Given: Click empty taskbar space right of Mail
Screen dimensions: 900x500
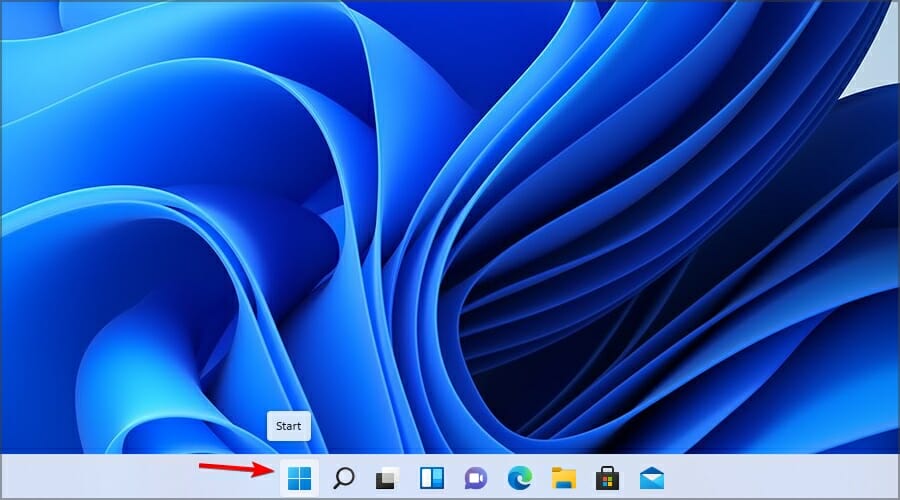Looking at the screenshot, I should pyautogui.click(x=780, y=478).
